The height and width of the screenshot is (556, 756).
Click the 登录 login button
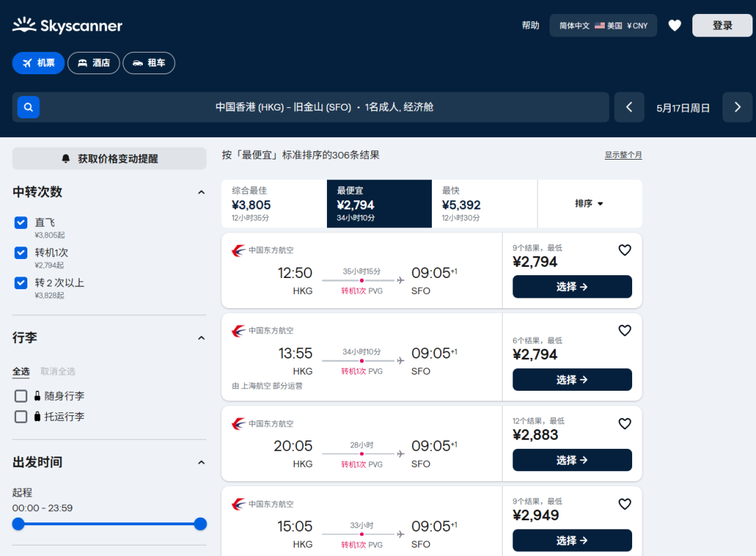722,26
